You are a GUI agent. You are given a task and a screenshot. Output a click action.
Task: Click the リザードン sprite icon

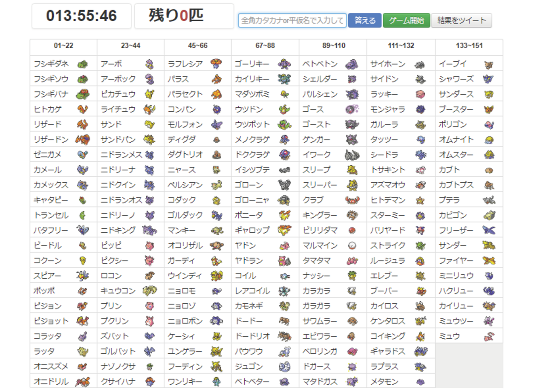point(83,139)
